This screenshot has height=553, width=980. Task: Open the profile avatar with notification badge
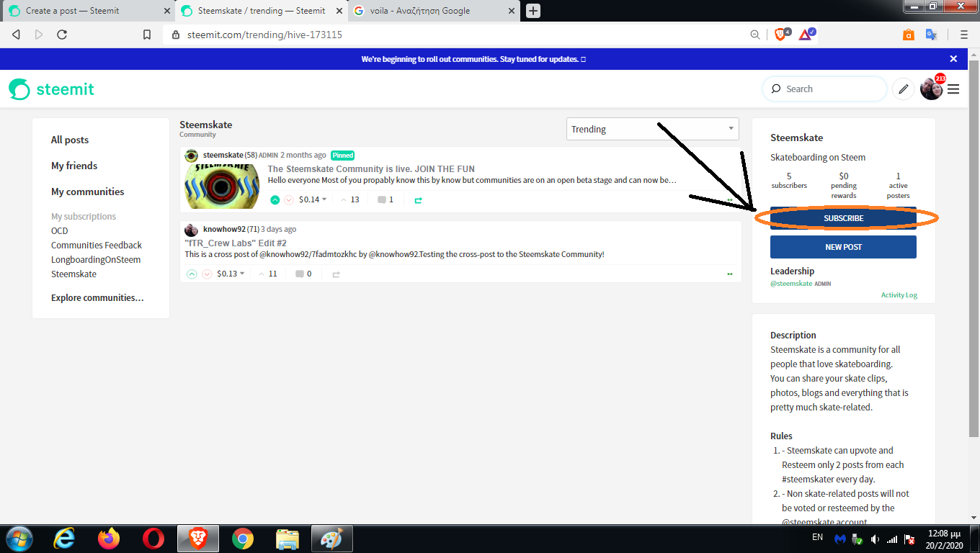tap(931, 89)
